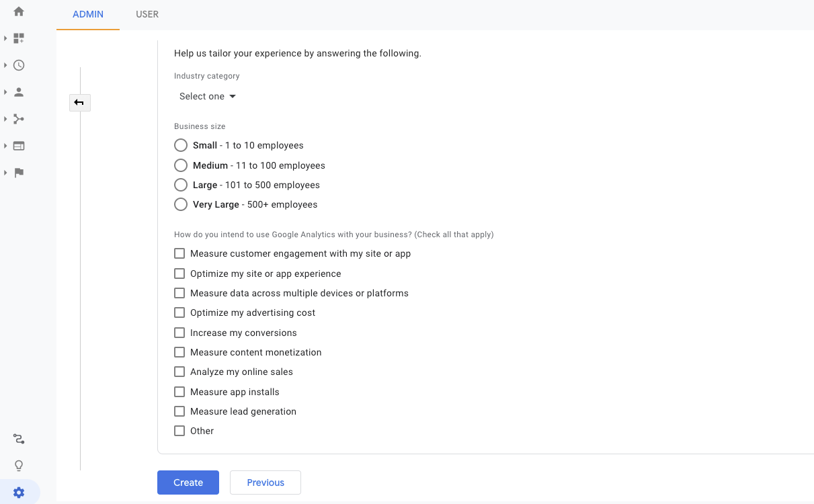Image resolution: width=814 pixels, height=504 pixels.
Task: Click the Previous button
Action: tap(266, 482)
